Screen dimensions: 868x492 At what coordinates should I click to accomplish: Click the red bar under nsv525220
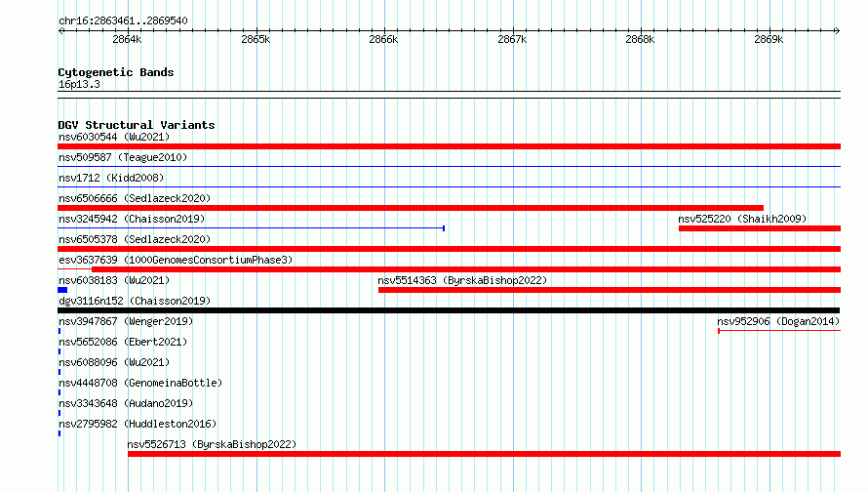pyautogui.click(x=760, y=228)
